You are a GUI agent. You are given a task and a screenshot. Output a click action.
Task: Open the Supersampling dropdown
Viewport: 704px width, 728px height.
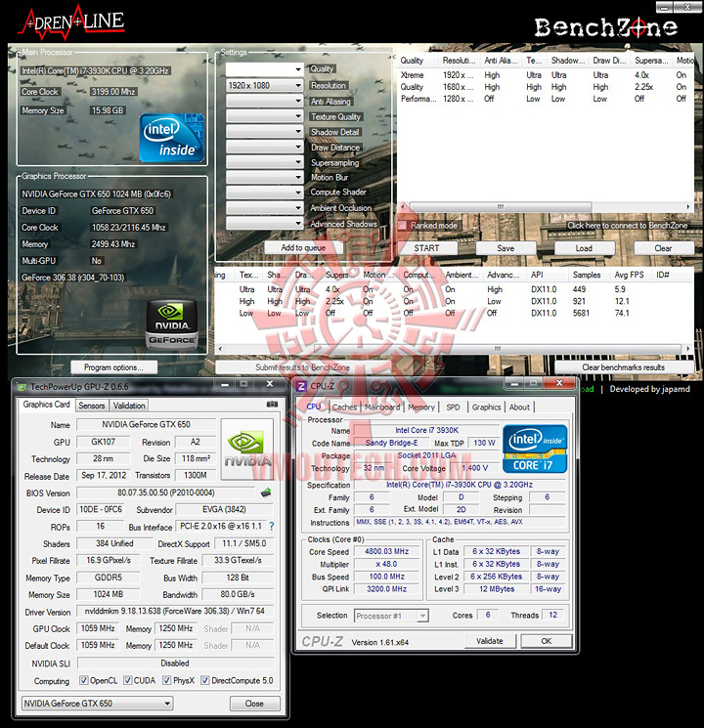pyautogui.click(x=264, y=162)
